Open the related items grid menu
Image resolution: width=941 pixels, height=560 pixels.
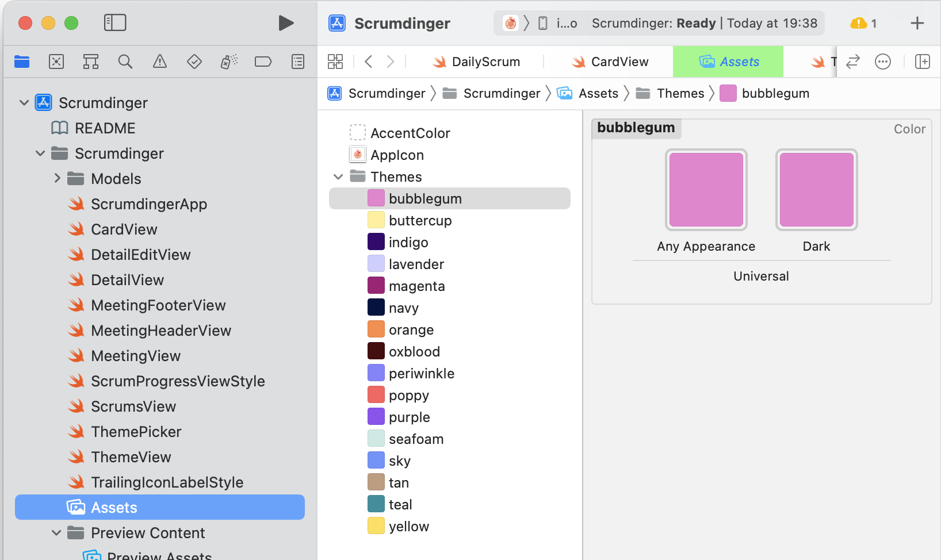click(335, 62)
